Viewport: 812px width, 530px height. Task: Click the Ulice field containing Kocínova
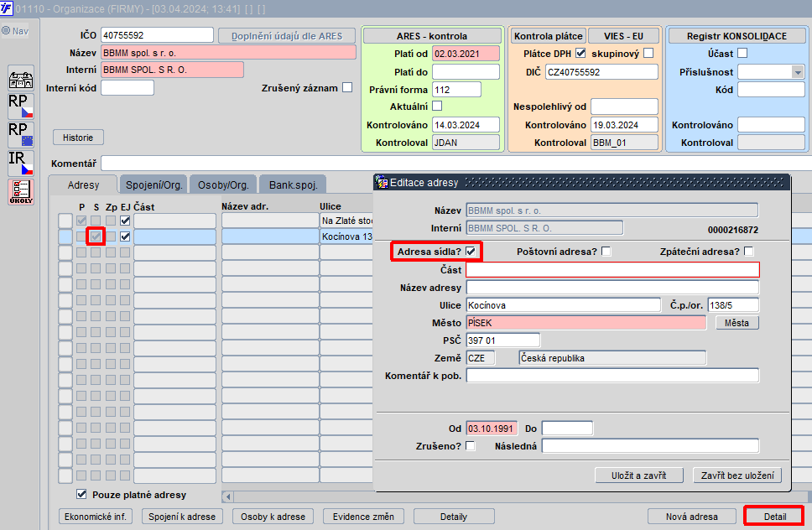tap(564, 305)
